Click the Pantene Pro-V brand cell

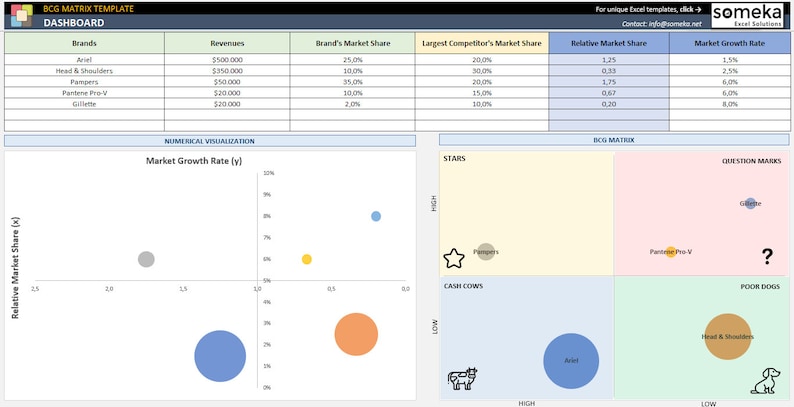(85, 93)
